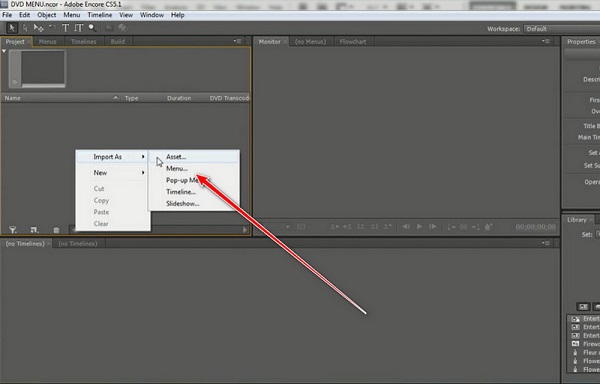Click the trash delete icon in Project panel

[x=56, y=230]
